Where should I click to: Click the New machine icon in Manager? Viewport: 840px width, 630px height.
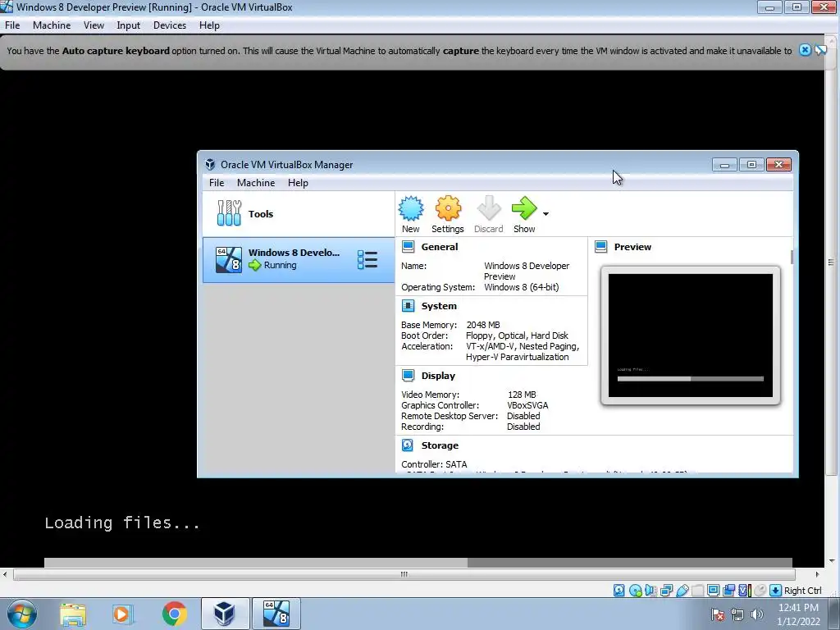point(411,208)
